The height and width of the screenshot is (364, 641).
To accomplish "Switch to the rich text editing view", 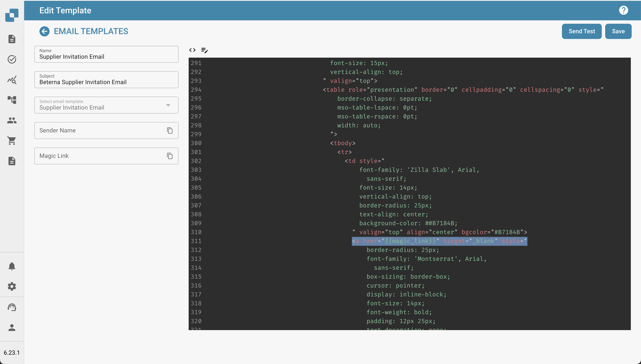I will click(x=205, y=50).
